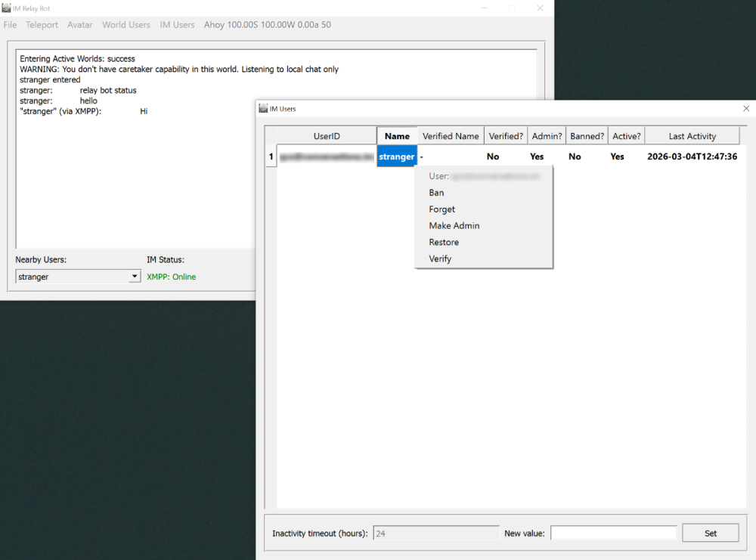Click the Ahoy coordinates item in menu bar

click(267, 24)
